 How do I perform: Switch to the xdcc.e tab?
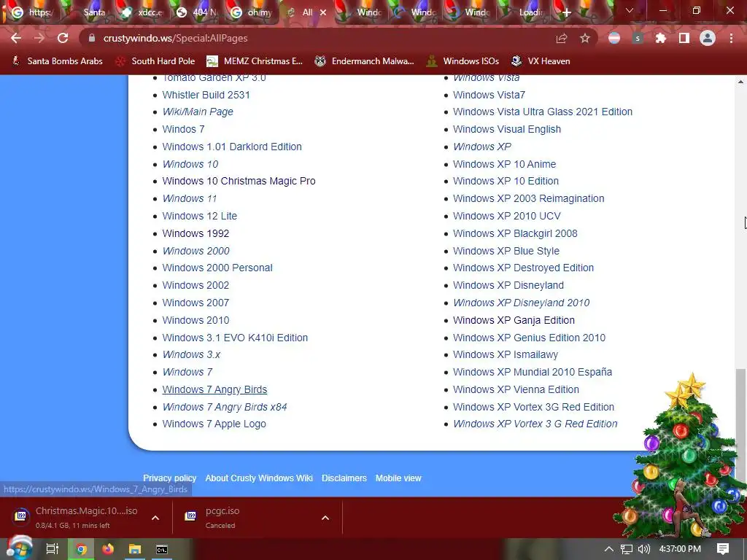(143, 12)
